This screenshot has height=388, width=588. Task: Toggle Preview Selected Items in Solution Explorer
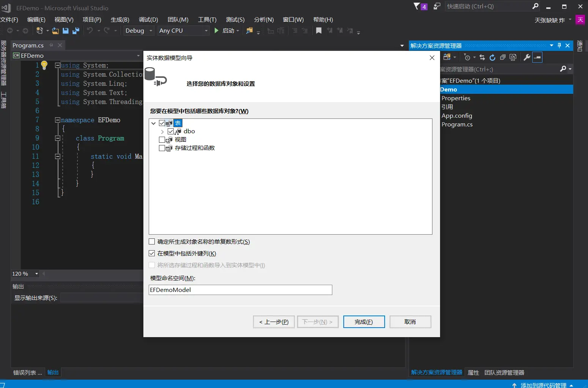[x=538, y=57]
